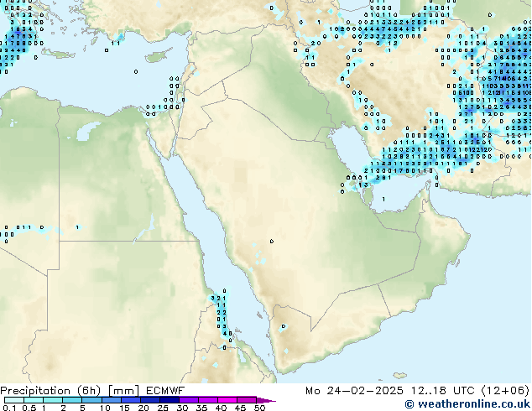The image size is (532, 411).
Task: Click the "ECMWF" model label
Action: (x=165, y=391)
